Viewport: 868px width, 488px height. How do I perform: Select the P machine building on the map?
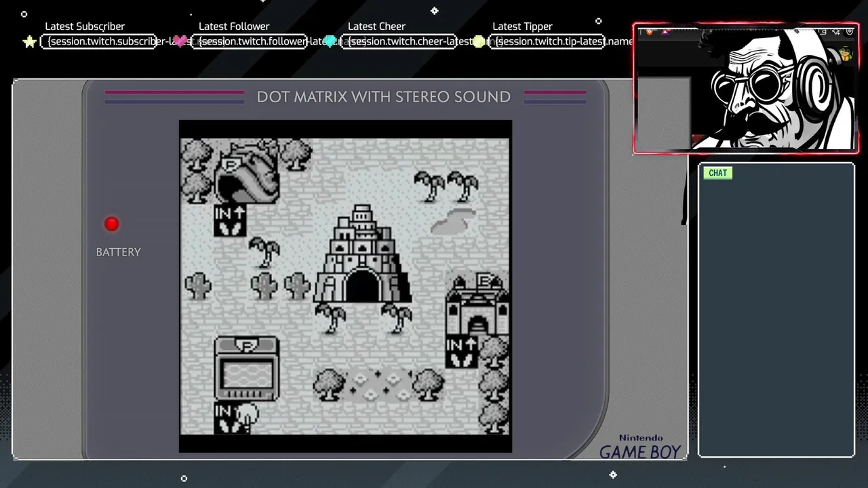(247, 369)
